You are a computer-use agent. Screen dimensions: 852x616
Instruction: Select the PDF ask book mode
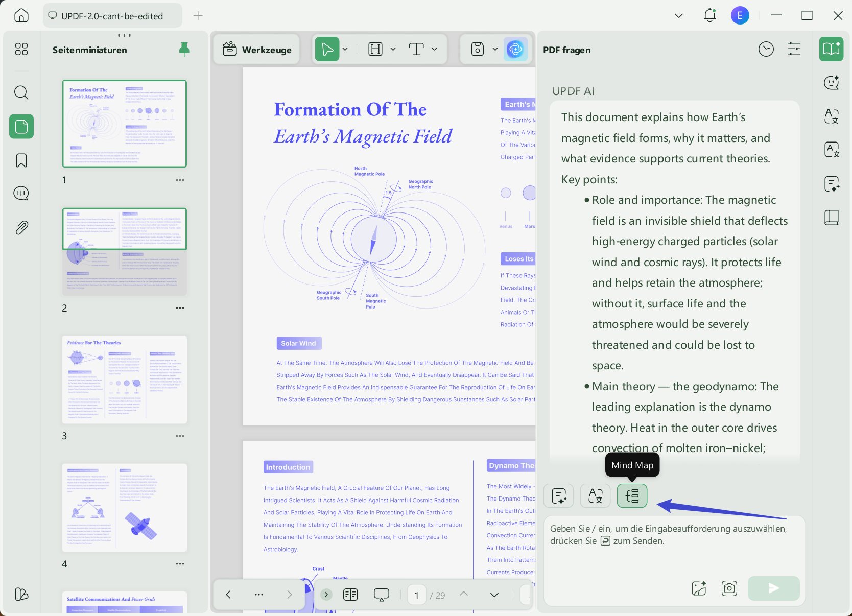point(832,49)
